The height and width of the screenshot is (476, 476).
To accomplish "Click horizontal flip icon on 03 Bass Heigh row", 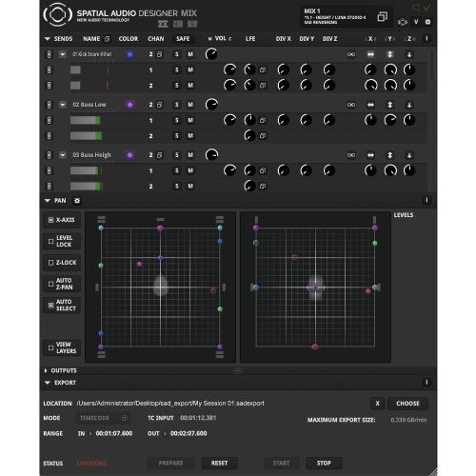I will pyautogui.click(x=370, y=155).
